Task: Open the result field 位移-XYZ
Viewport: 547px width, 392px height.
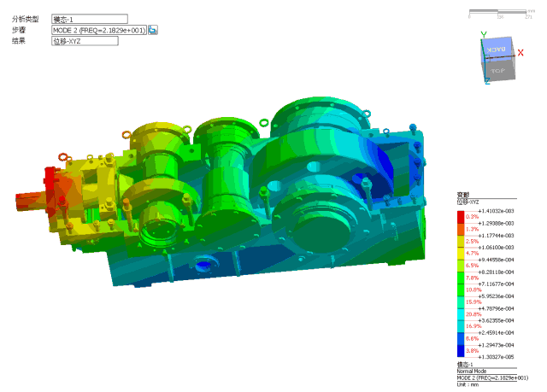Action: [x=85, y=41]
